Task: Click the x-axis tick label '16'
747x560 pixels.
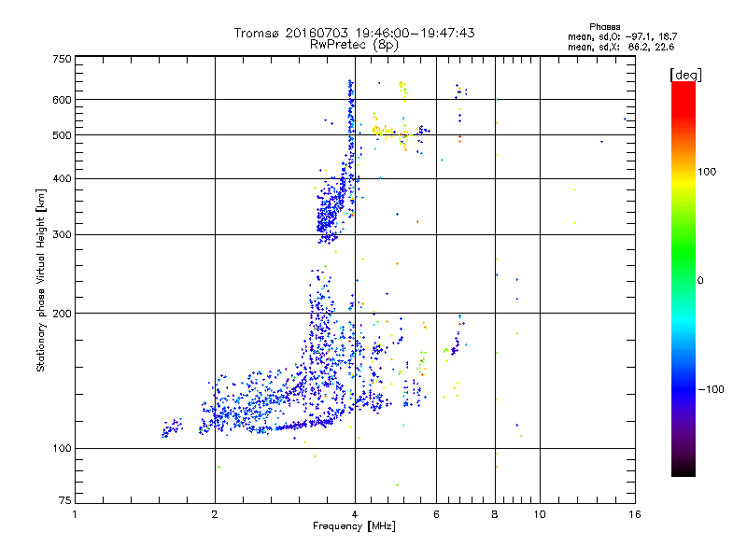Action: click(x=635, y=514)
